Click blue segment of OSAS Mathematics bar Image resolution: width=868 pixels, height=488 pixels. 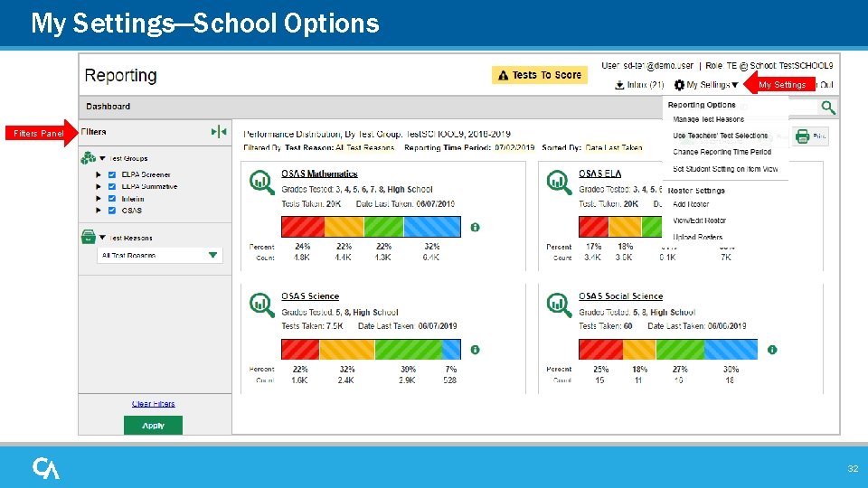pyautogui.click(x=432, y=227)
